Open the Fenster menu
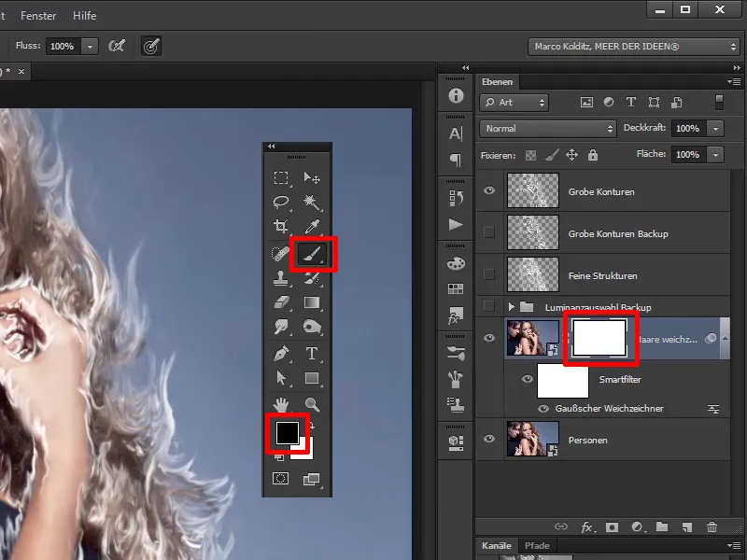 (38, 16)
